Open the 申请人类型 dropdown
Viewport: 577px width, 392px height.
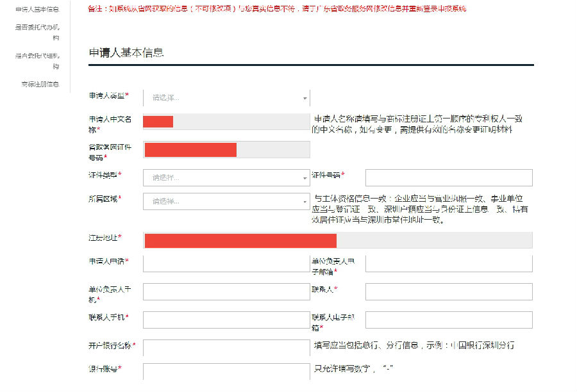click(x=226, y=98)
